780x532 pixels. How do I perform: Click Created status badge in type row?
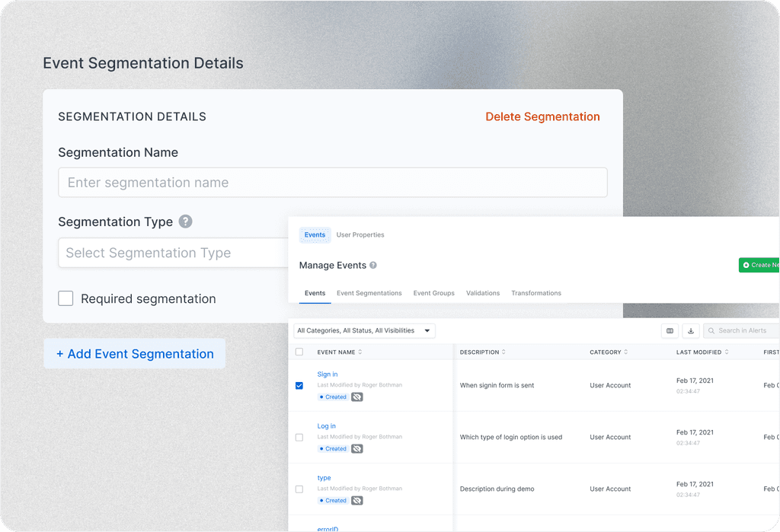tap(333, 500)
